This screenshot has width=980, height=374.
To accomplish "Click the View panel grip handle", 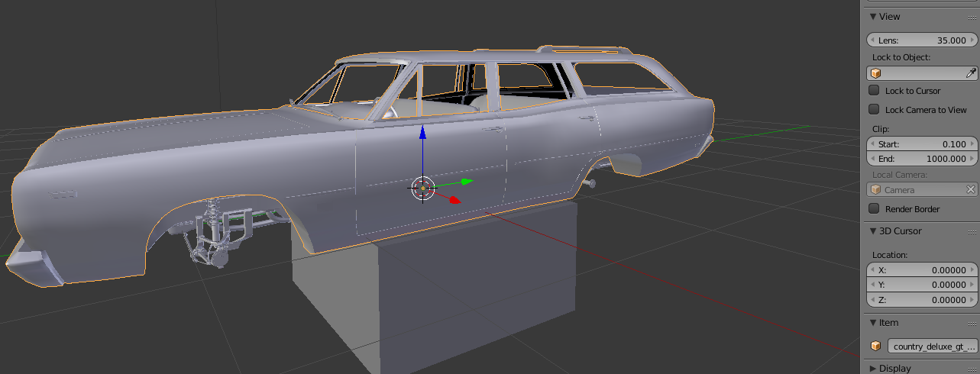I will (972, 17).
